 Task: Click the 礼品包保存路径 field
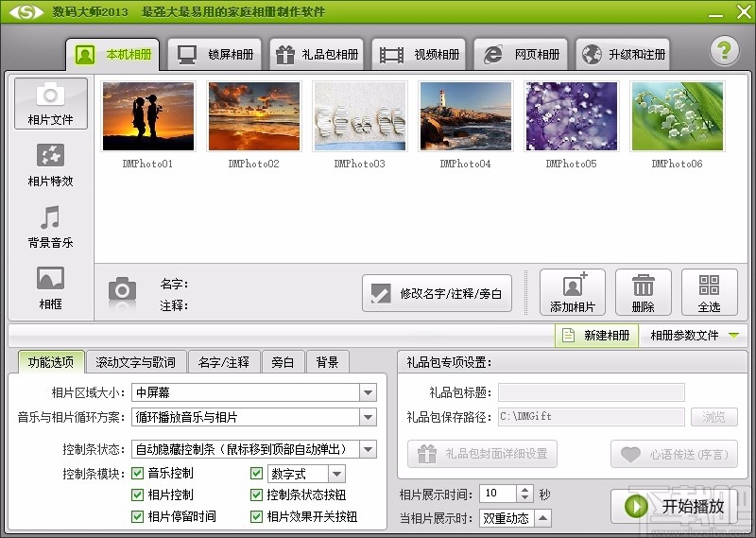tap(592, 416)
